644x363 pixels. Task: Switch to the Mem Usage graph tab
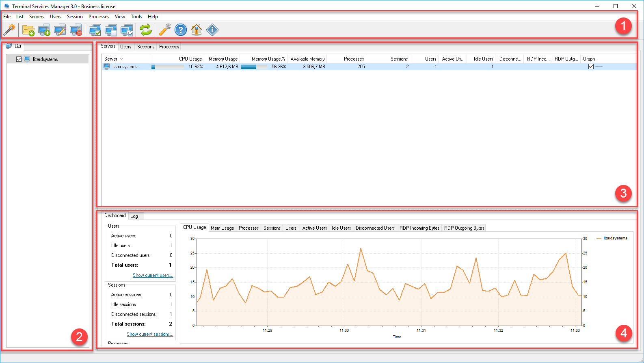(x=222, y=228)
